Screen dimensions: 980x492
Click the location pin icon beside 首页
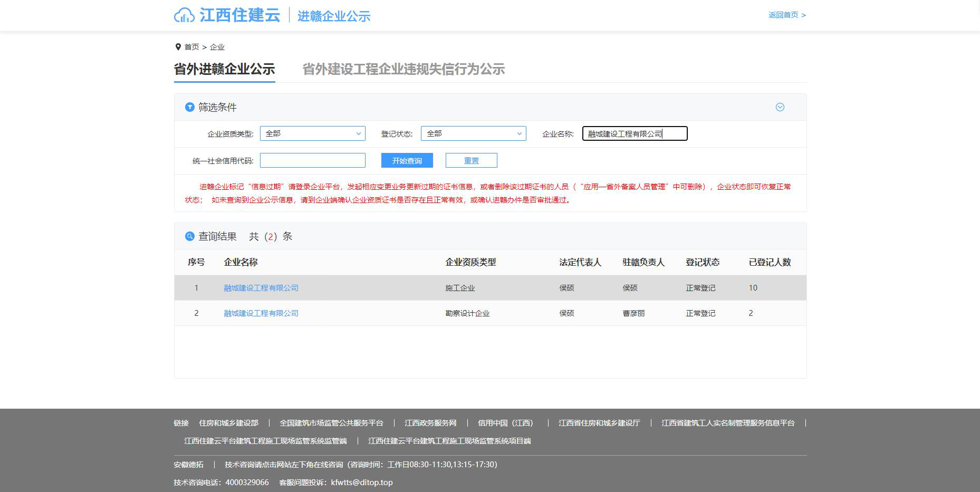[178, 47]
